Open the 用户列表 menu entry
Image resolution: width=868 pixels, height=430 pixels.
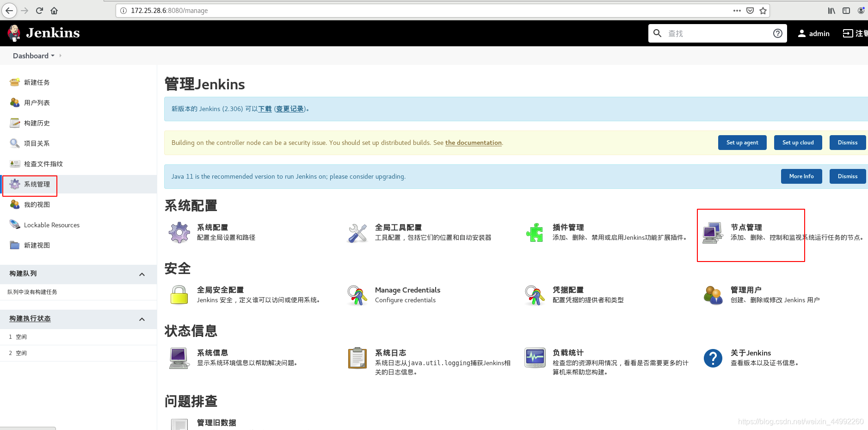pos(37,103)
